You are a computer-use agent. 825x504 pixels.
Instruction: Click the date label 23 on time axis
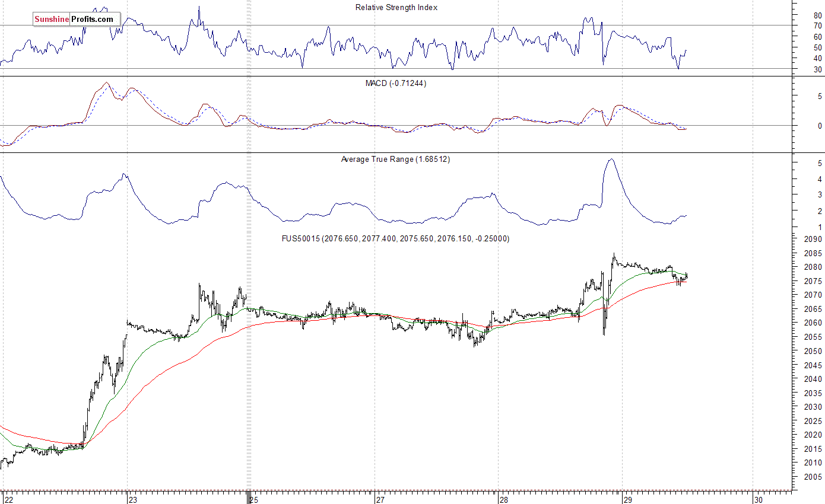point(132,499)
